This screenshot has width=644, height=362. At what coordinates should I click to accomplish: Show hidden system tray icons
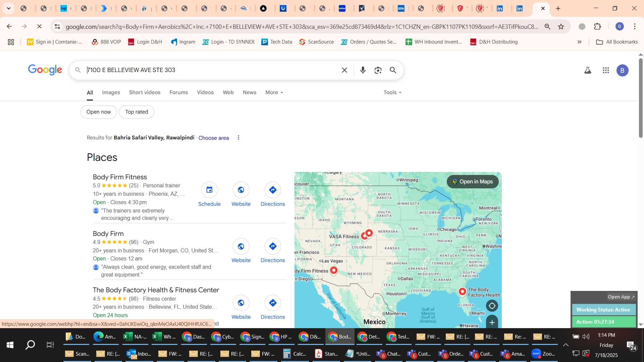pyautogui.click(x=566, y=345)
